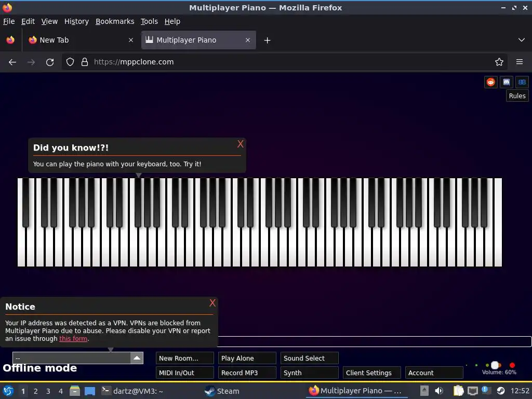Open the File menu
532x399 pixels.
pos(9,21)
